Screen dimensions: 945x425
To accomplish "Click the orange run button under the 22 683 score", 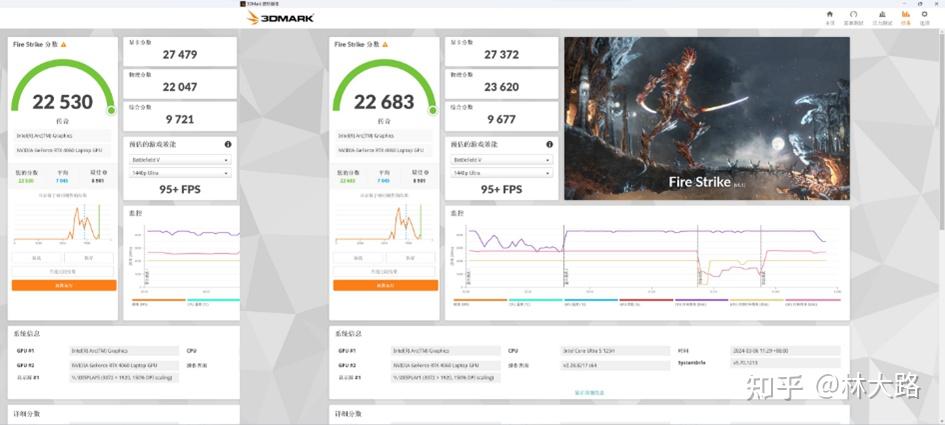I will (x=386, y=285).
